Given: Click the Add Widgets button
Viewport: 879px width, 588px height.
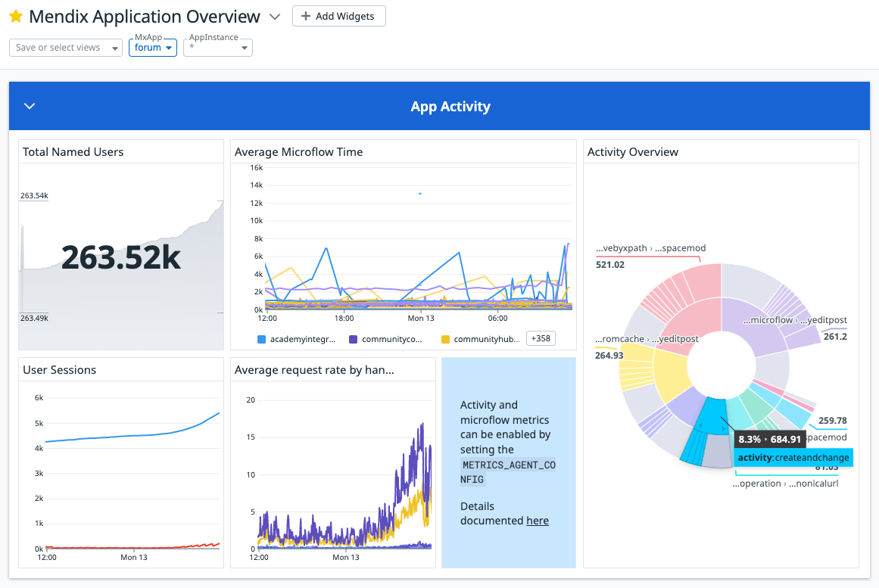Looking at the screenshot, I should [338, 16].
